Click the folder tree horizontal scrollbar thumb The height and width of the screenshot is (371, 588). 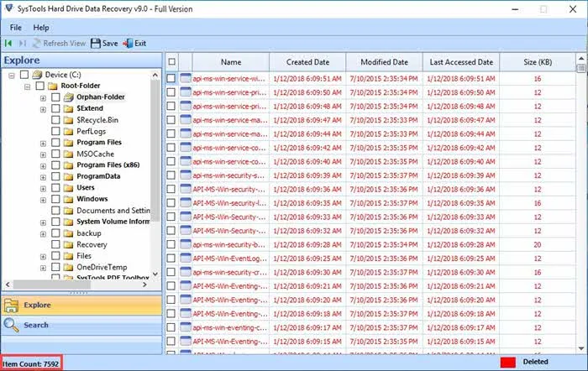click(x=52, y=285)
